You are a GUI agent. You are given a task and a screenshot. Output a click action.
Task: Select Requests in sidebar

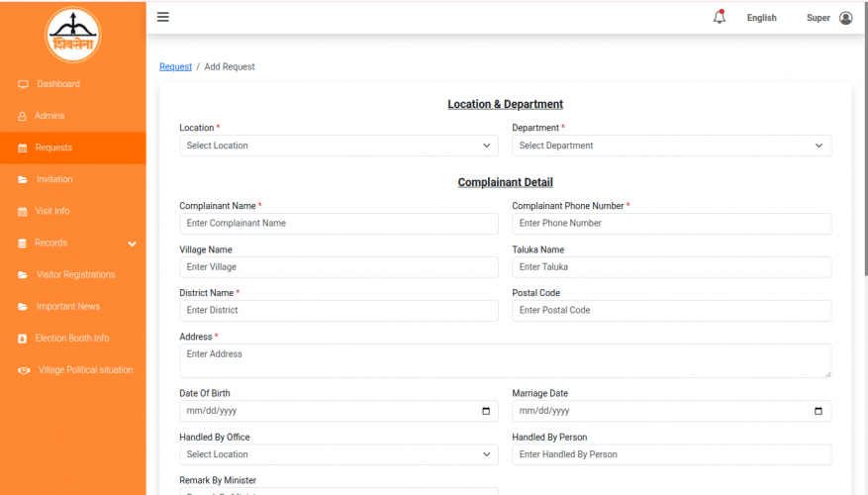[x=73, y=148]
